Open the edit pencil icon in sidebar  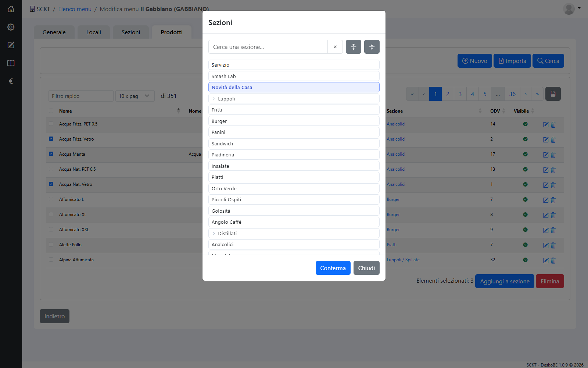pyautogui.click(x=11, y=45)
